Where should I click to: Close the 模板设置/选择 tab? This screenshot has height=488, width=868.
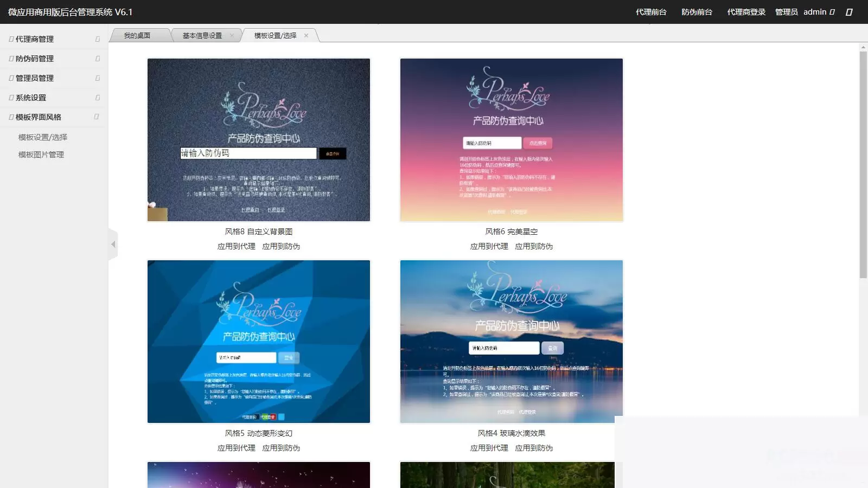point(306,36)
